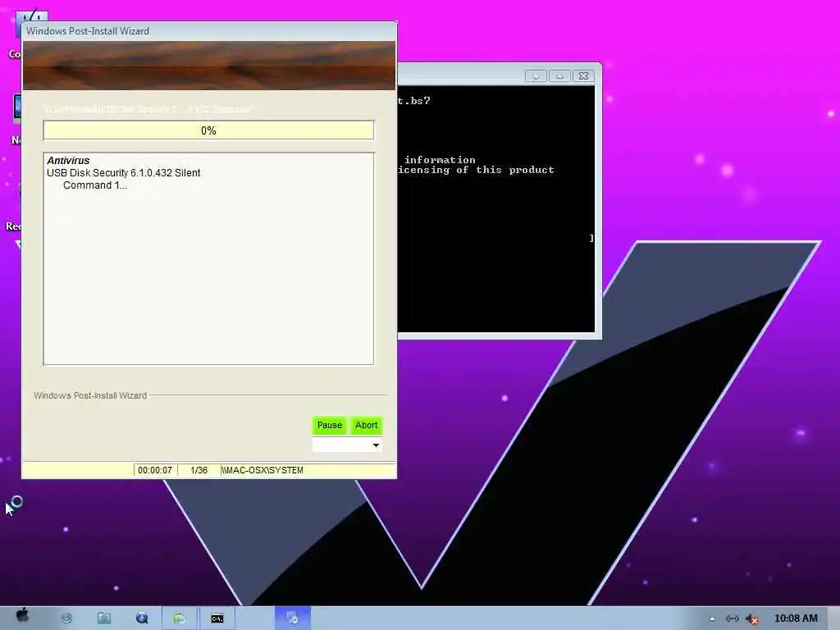Switch to the command prompt taskbar item

(217, 619)
